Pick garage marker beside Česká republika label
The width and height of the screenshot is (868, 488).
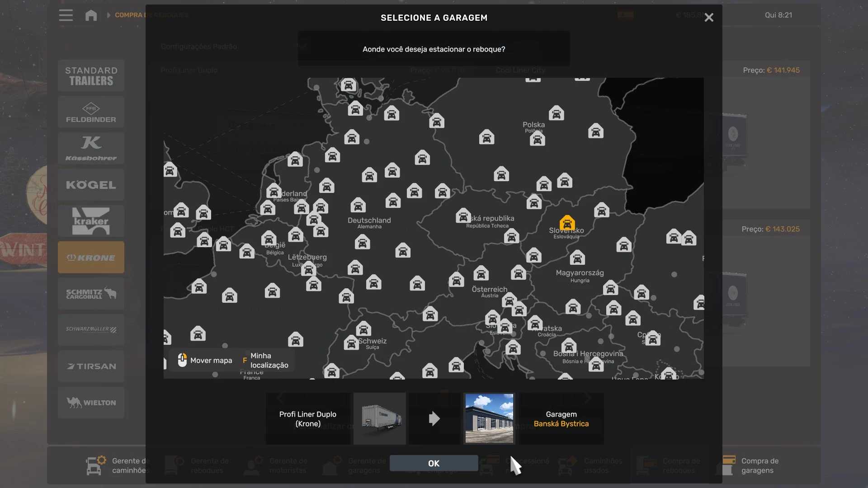tap(463, 216)
